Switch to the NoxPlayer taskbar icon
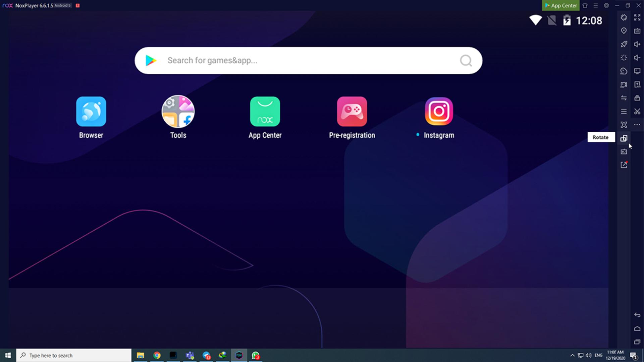The image size is (644, 362). [239, 355]
